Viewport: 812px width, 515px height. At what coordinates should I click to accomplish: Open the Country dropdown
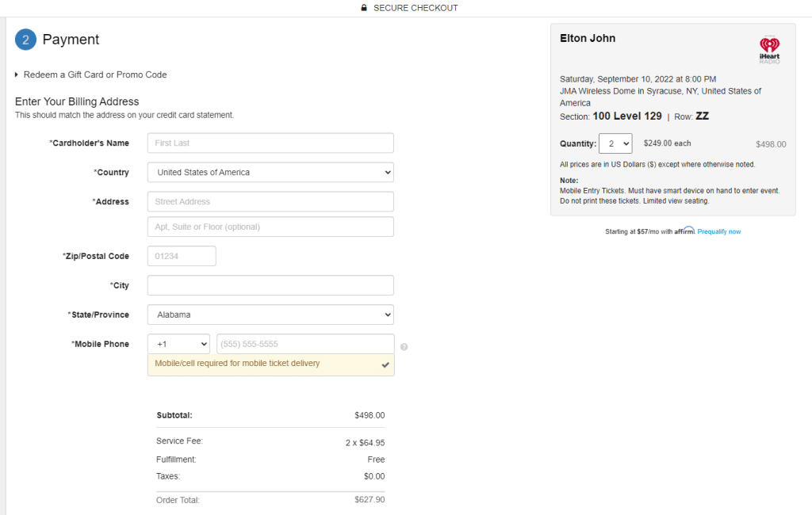tap(270, 172)
